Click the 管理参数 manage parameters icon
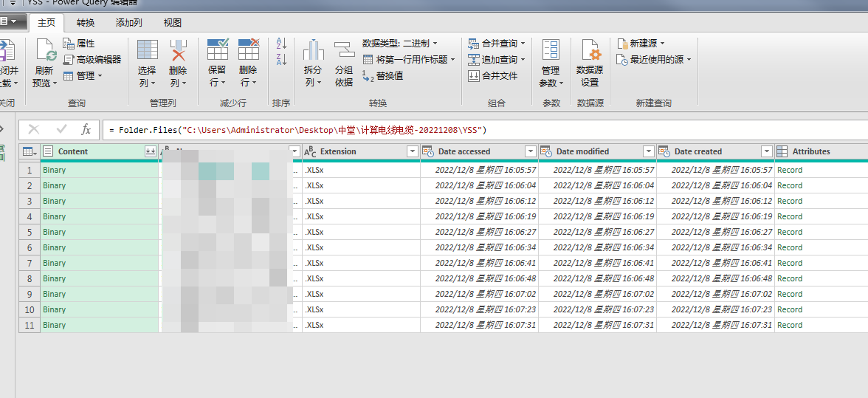This screenshot has width=868, height=398. coord(551,49)
